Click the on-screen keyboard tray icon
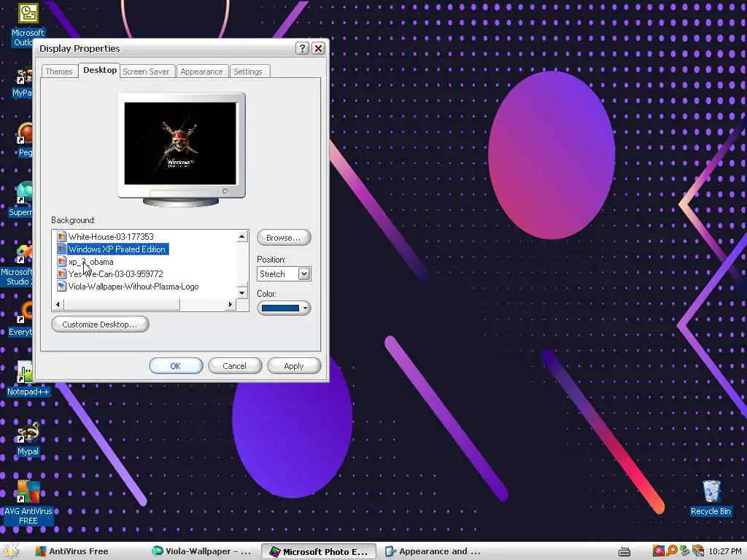 point(624,551)
